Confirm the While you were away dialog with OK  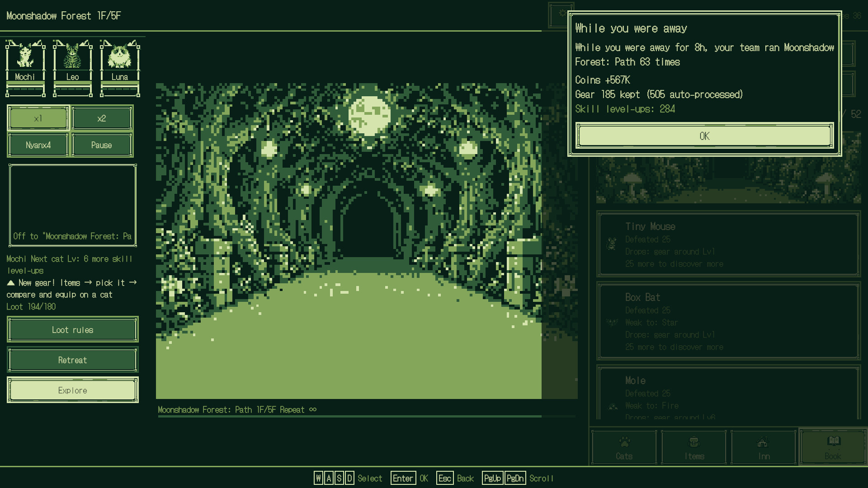click(704, 136)
